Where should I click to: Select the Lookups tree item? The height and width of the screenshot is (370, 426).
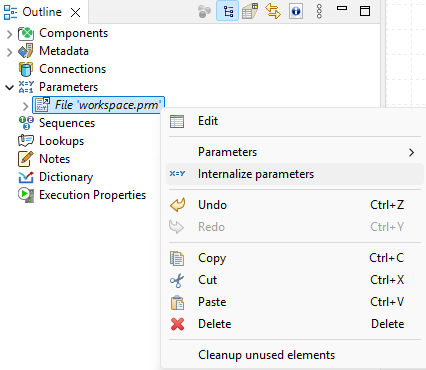[62, 141]
